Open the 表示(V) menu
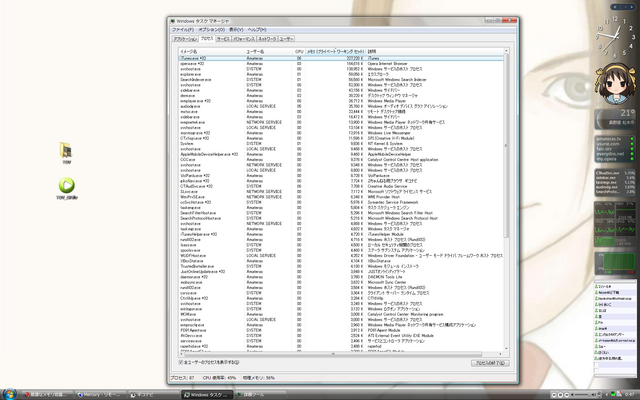Viewport: 640px width, 400px height. pos(236,30)
